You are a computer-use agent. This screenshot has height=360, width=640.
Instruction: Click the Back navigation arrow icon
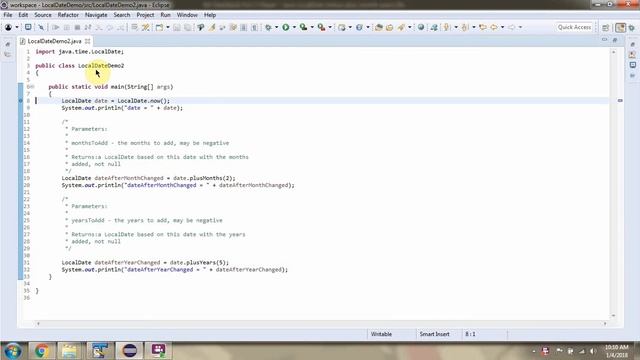tap(493, 27)
